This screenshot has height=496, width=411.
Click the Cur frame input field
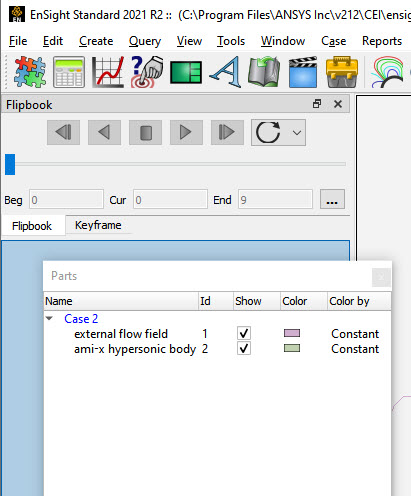[x=170, y=199]
